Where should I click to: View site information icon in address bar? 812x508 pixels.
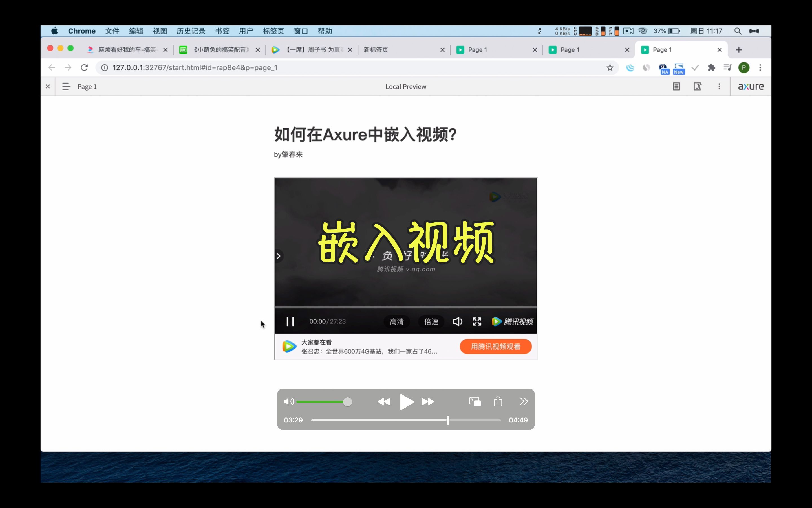(105, 67)
